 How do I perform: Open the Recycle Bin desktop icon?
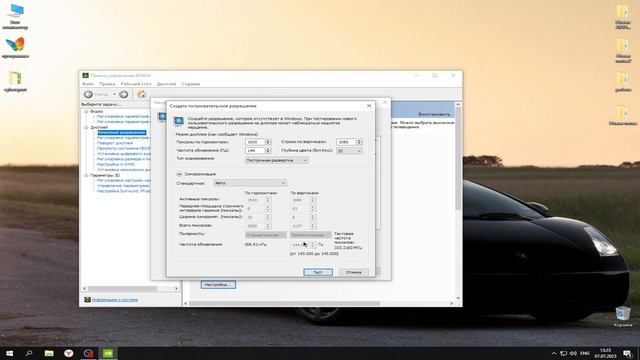[x=623, y=317]
